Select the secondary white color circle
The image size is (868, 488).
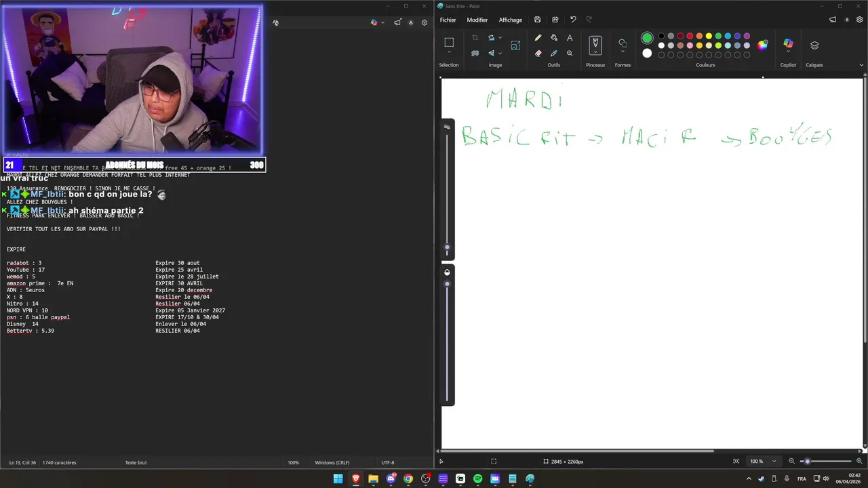(x=647, y=54)
